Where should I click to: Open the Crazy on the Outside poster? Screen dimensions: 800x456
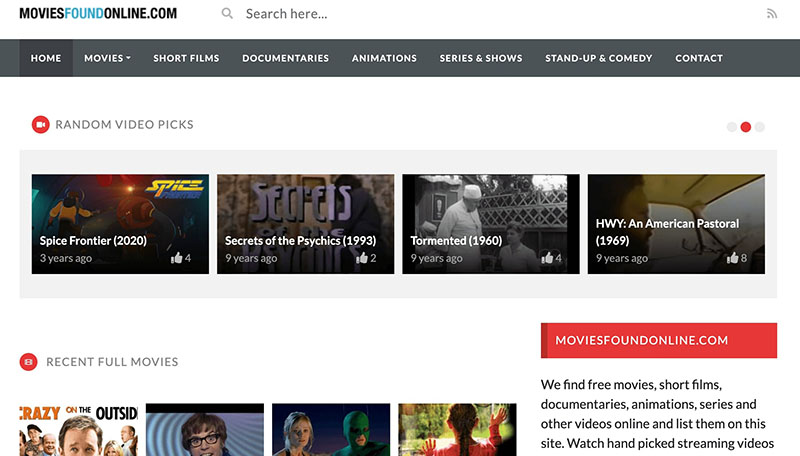(79, 429)
